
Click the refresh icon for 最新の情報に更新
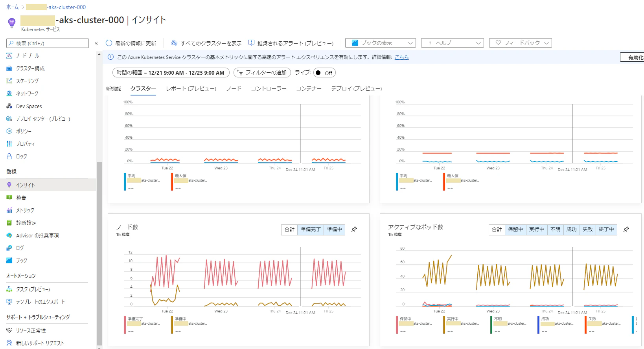pos(109,43)
